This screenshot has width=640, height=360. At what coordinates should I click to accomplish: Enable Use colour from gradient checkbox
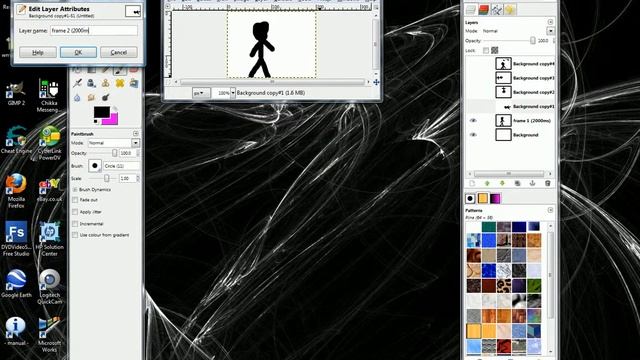75,235
